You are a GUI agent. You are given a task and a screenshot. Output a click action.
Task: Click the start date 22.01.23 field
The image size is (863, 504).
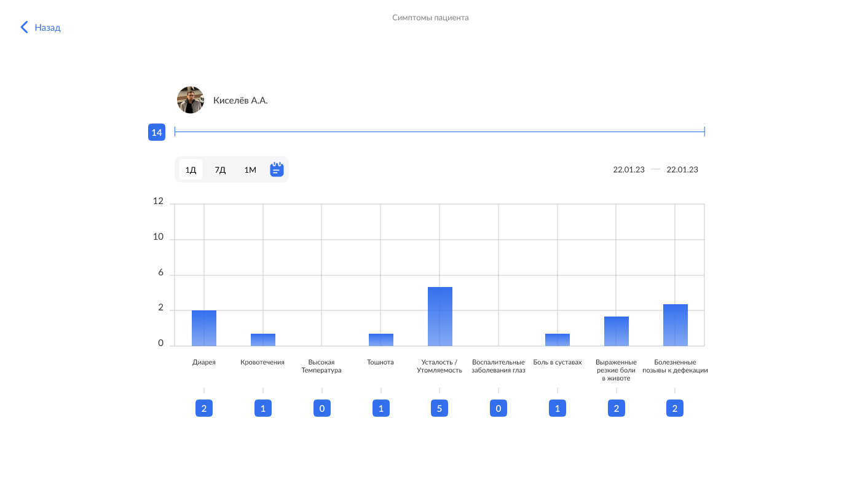(x=629, y=170)
